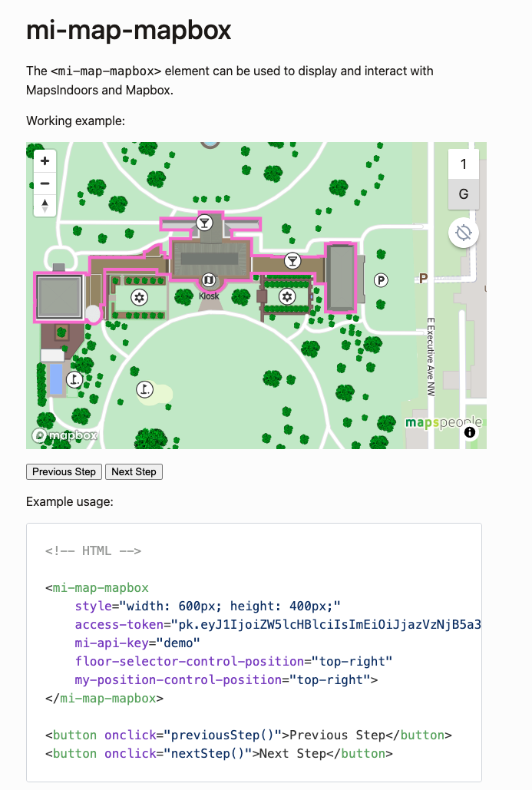Image resolution: width=532 pixels, height=790 pixels.
Task: Select floor G in floor selector
Action: coord(463,194)
